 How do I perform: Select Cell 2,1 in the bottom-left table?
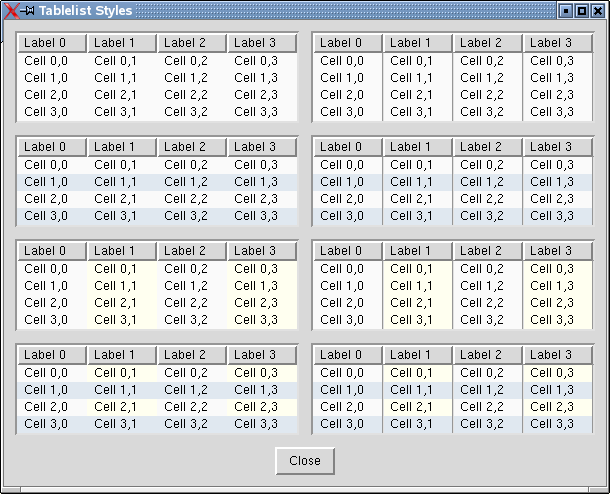pyautogui.click(x=116, y=407)
